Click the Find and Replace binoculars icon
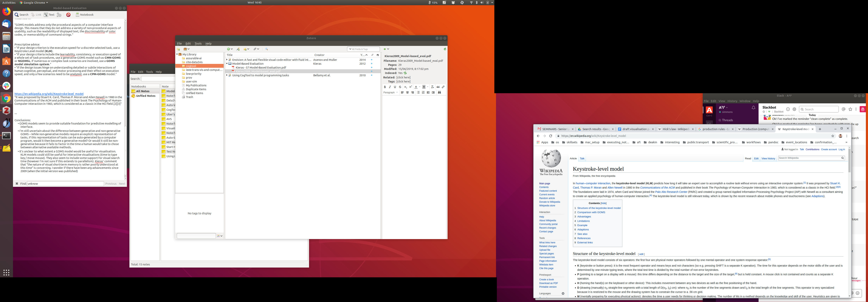This screenshot has height=302, width=868. pyautogui.click(x=439, y=93)
